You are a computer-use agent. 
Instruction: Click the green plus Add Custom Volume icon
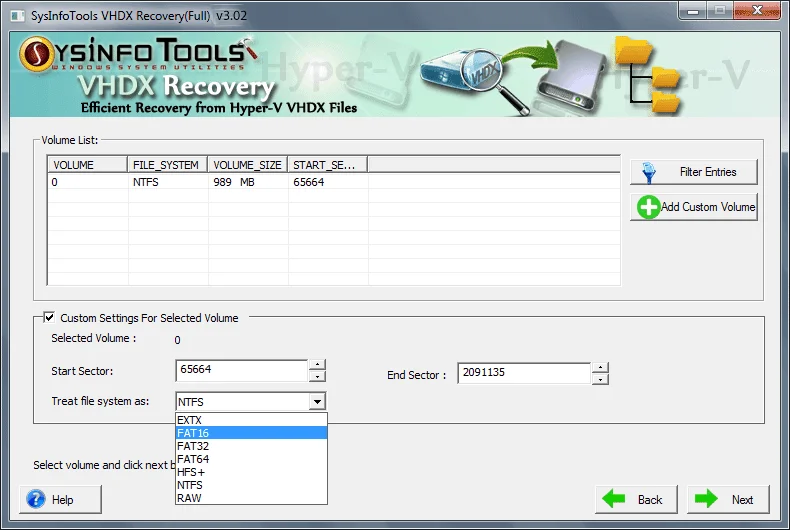[x=648, y=207]
